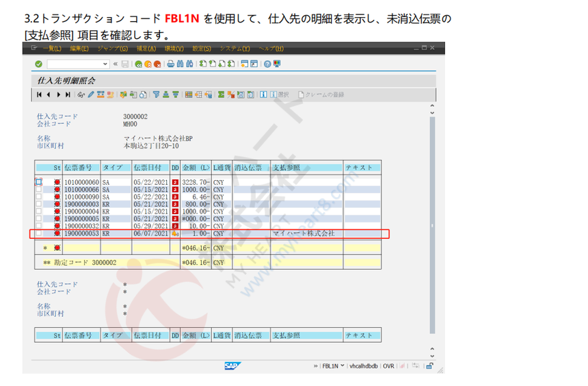This screenshot has width=588, height=386.
Task: Click the Subtotal icon beside the sigma
Action: [230, 94]
